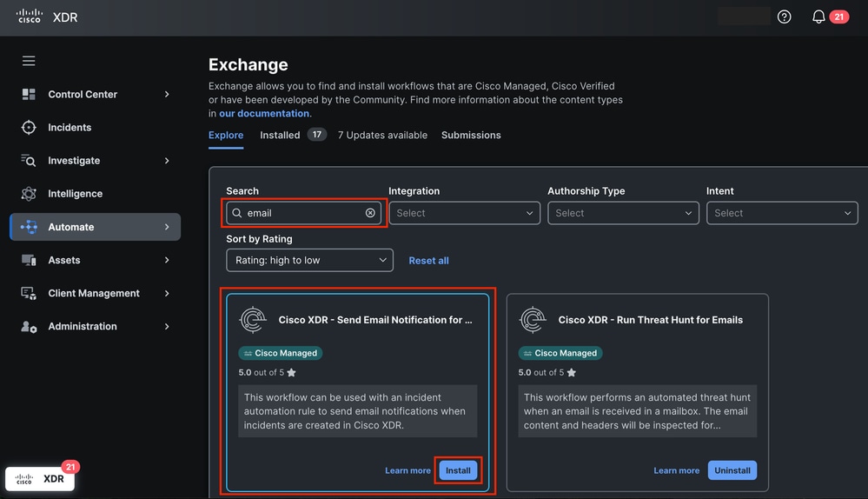Open the 7 Updates available tab
This screenshot has height=499, width=868.
[x=382, y=135]
